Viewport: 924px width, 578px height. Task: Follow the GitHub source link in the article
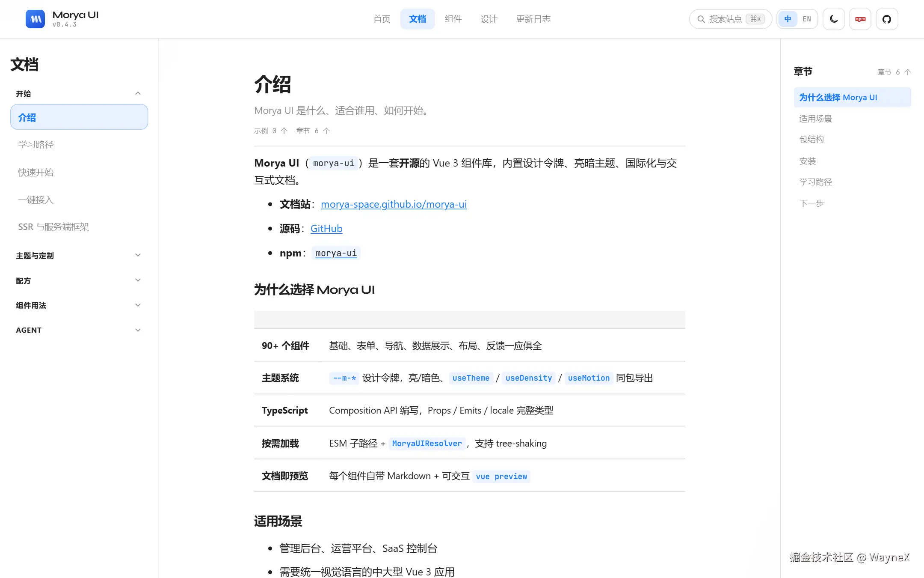(x=326, y=229)
